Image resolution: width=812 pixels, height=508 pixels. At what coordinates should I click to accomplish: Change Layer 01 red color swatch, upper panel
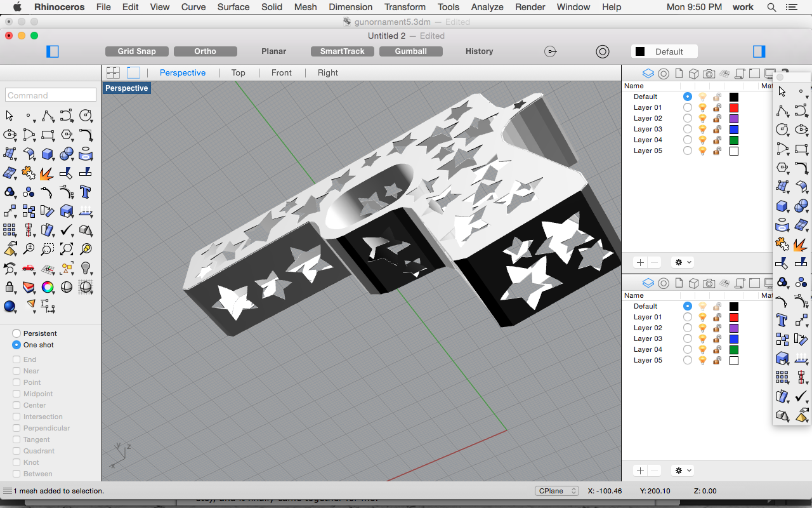734,107
